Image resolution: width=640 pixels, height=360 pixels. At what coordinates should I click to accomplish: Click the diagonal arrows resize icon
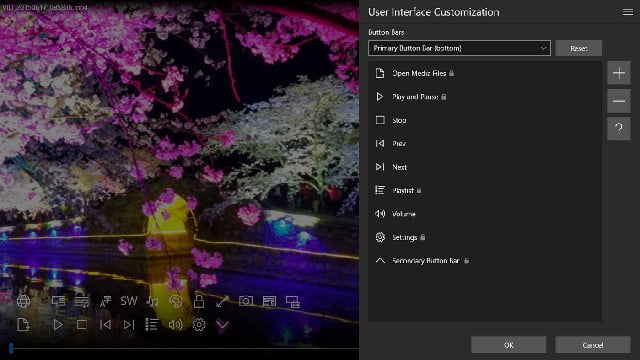[222, 302]
